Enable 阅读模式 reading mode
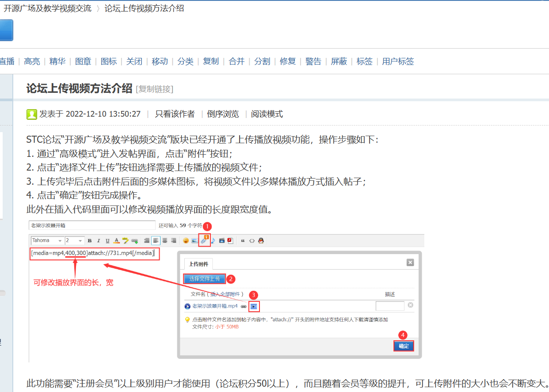The height and width of the screenshot is (392, 549). click(267, 114)
